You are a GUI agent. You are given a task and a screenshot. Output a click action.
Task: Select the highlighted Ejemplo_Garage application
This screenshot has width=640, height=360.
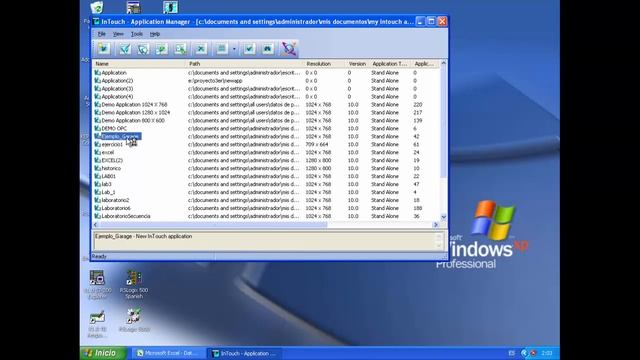(121, 136)
